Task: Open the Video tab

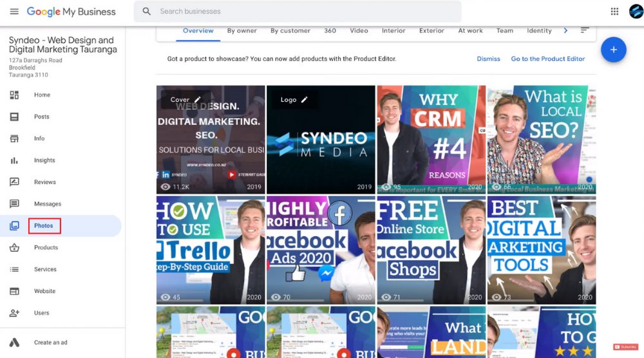Action: point(359,30)
